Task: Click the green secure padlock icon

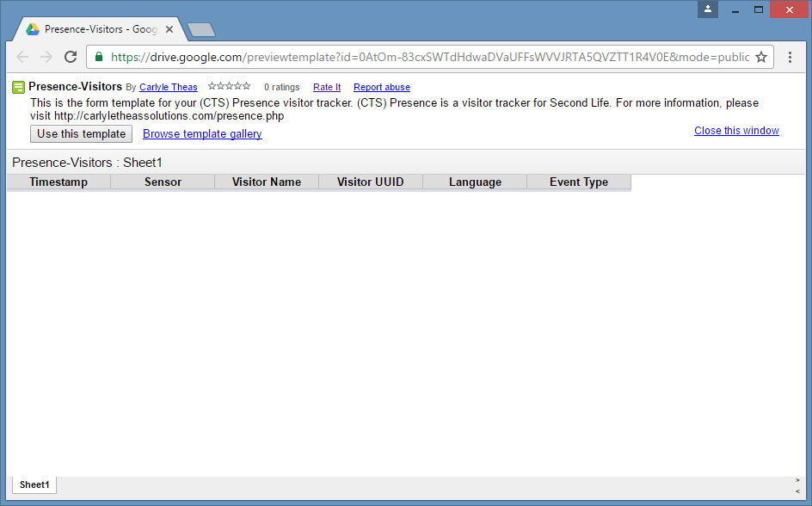Action: pos(99,57)
